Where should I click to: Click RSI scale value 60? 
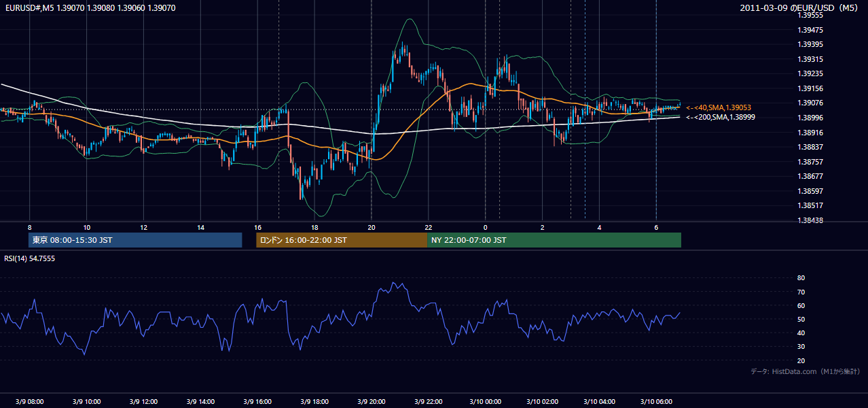point(801,305)
